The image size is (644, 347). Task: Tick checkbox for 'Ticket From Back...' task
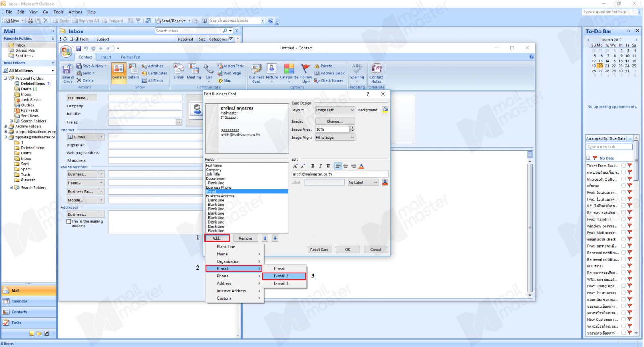point(623,166)
